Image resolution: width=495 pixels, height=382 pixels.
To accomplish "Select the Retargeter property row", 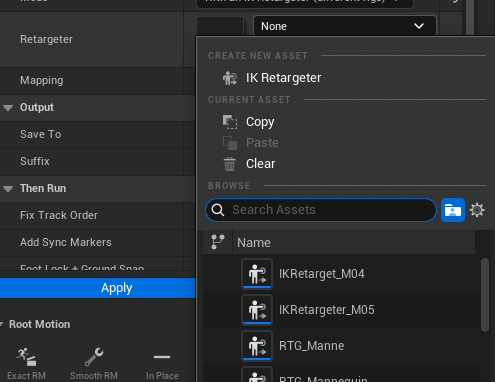I will coord(97,39).
